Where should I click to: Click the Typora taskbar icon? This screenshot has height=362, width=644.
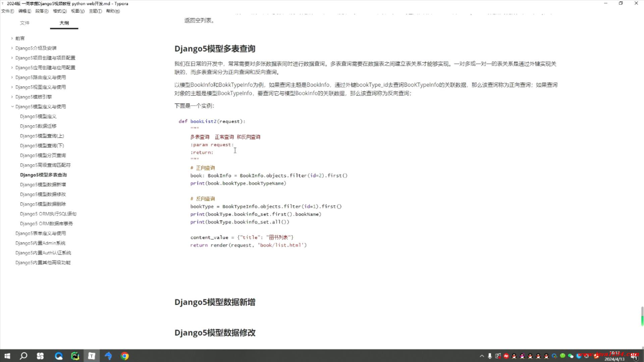[92, 356]
